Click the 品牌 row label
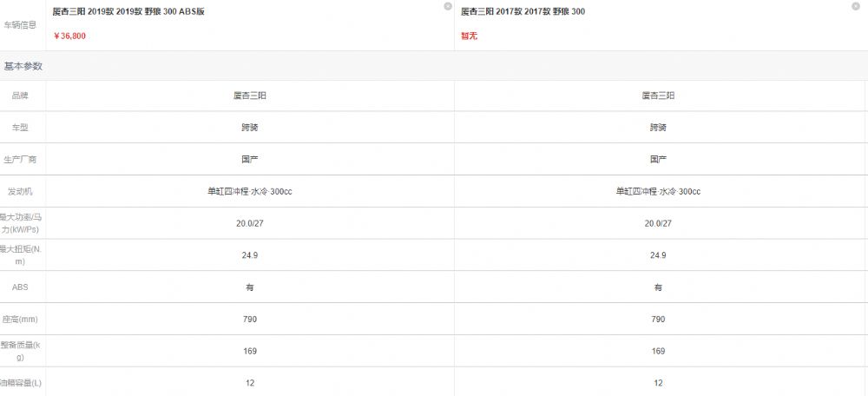This screenshot has width=868, height=396. (21, 96)
